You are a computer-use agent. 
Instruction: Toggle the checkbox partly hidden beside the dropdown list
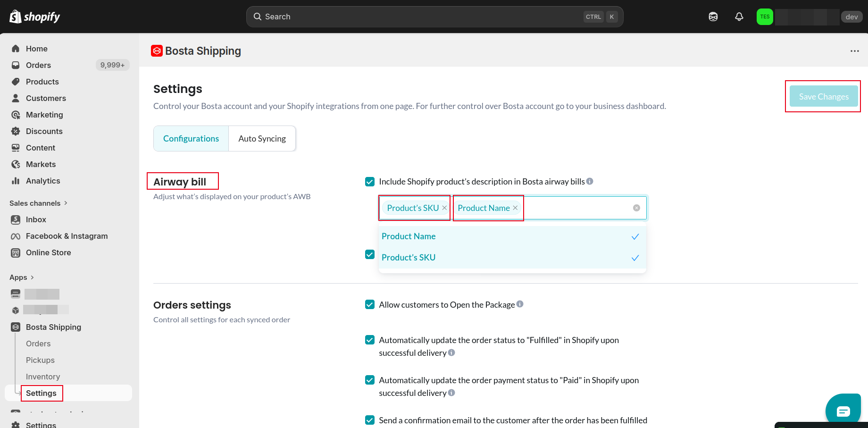[370, 254]
